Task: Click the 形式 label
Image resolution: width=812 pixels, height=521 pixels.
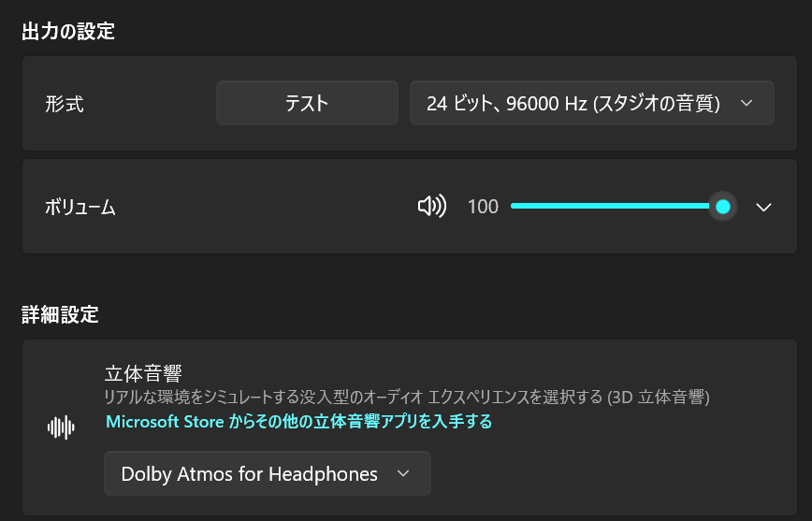Action: (x=65, y=104)
